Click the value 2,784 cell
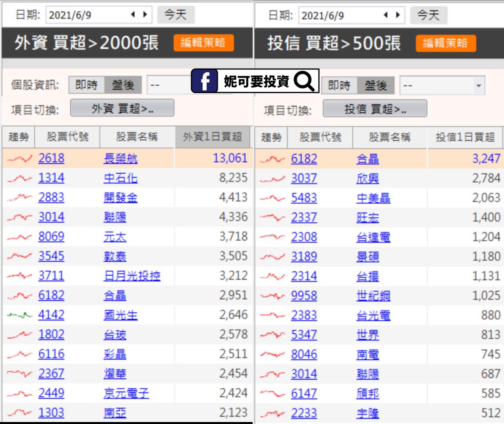Screen dimensions: 504x424 point(486,178)
